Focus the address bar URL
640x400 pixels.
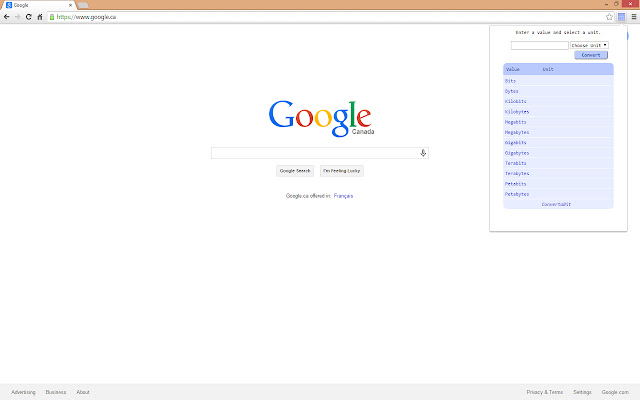click(x=86, y=17)
